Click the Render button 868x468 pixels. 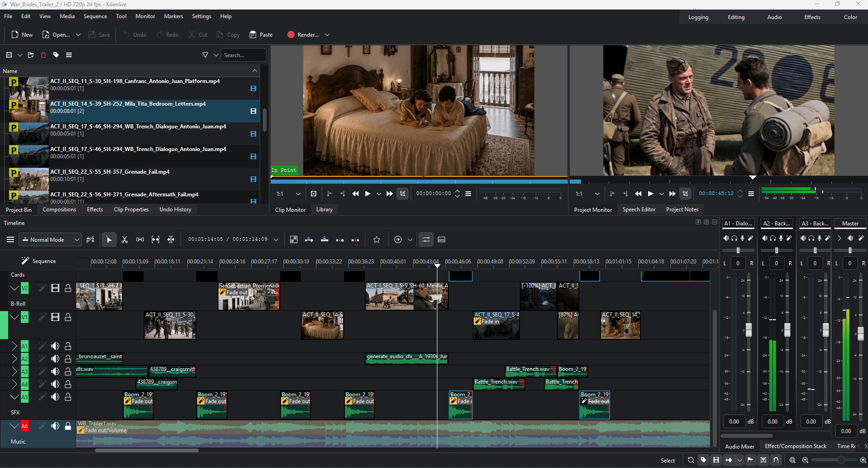[x=303, y=34]
